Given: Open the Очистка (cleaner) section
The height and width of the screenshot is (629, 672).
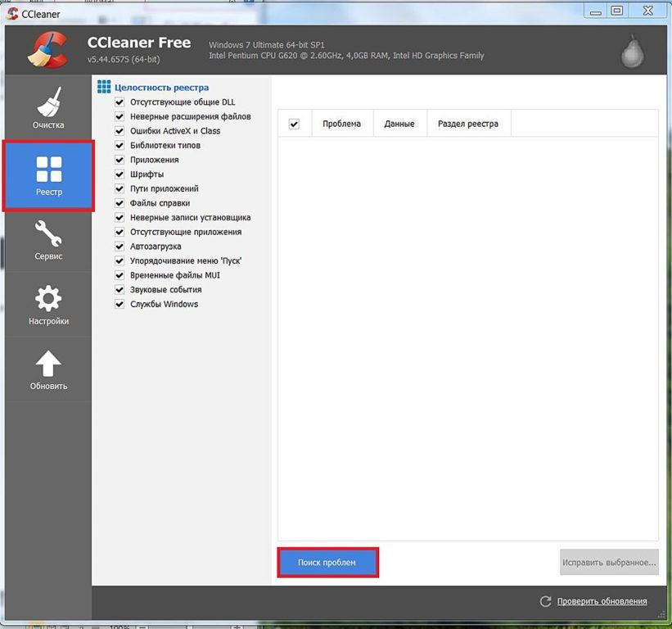Looking at the screenshot, I should tap(48, 107).
